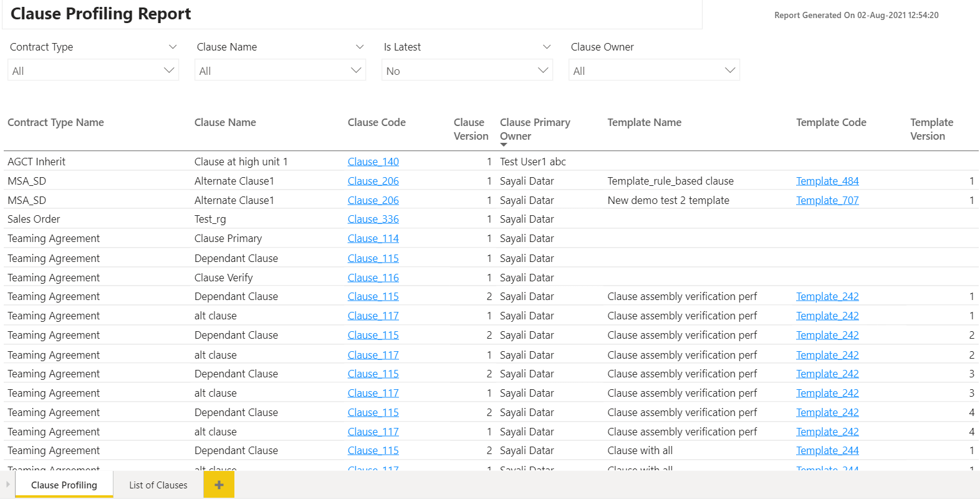Click the Clause Code column header
980x499 pixels.
coord(377,122)
